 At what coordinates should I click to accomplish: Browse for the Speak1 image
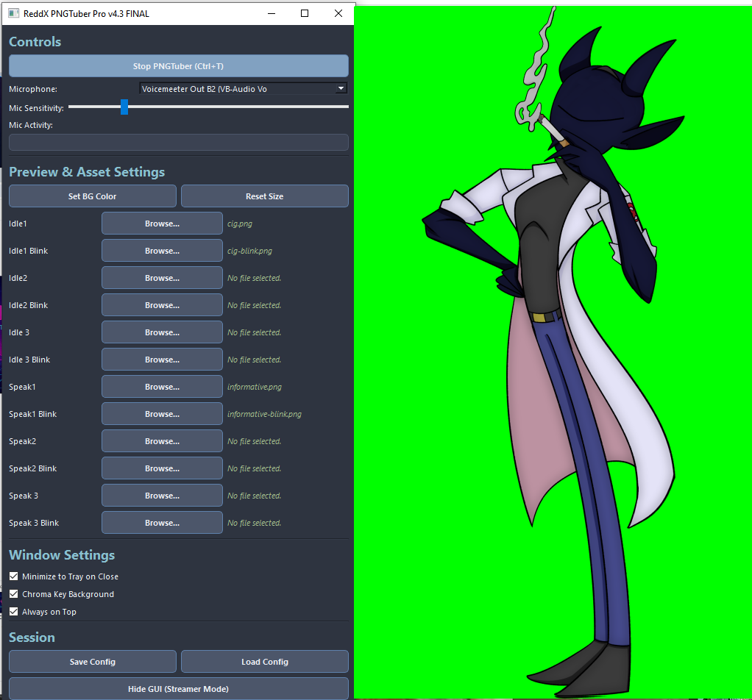[x=162, y=387]
